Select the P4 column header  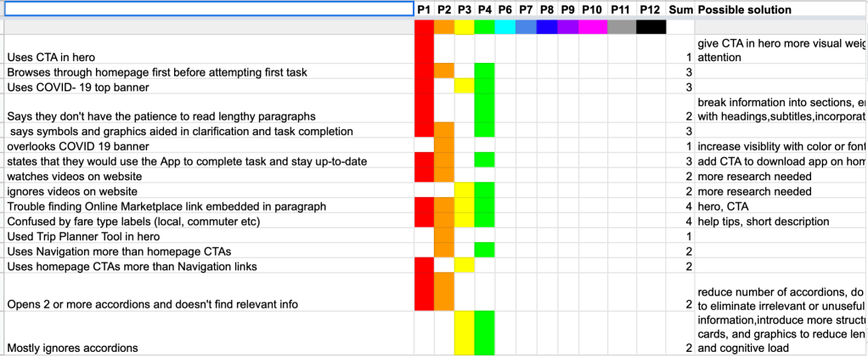point(484,9)
